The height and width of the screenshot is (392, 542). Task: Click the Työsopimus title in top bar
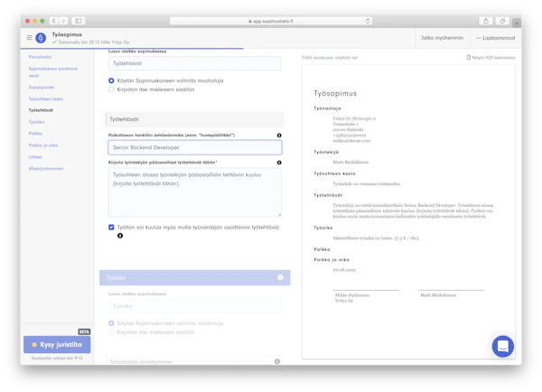pyautogui.click(x=67, y=34)
